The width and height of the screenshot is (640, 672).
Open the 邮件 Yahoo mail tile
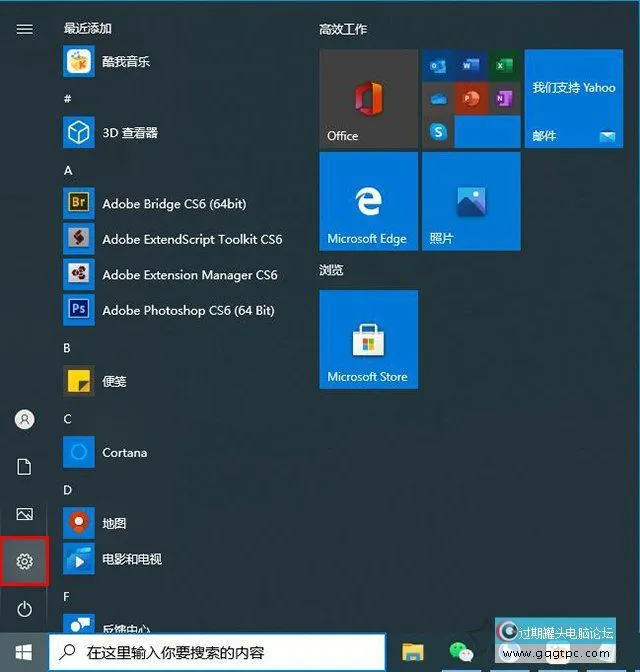point(574,99)
